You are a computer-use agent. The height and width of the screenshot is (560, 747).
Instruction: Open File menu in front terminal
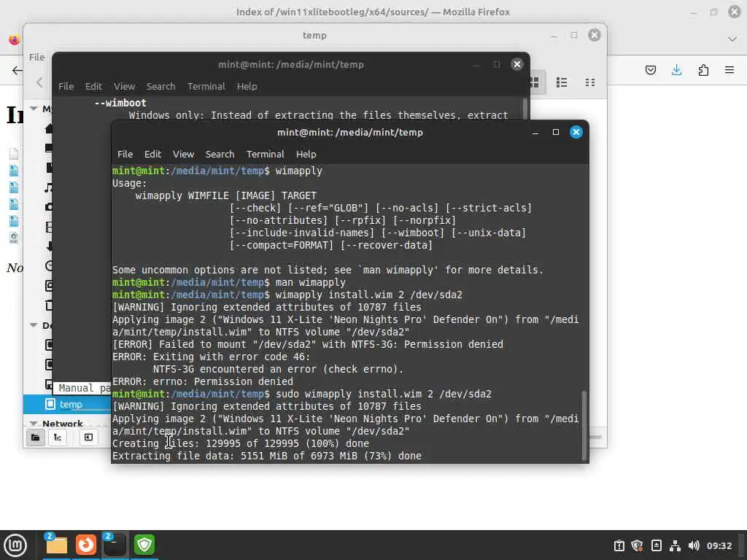(x=125, y=155)
